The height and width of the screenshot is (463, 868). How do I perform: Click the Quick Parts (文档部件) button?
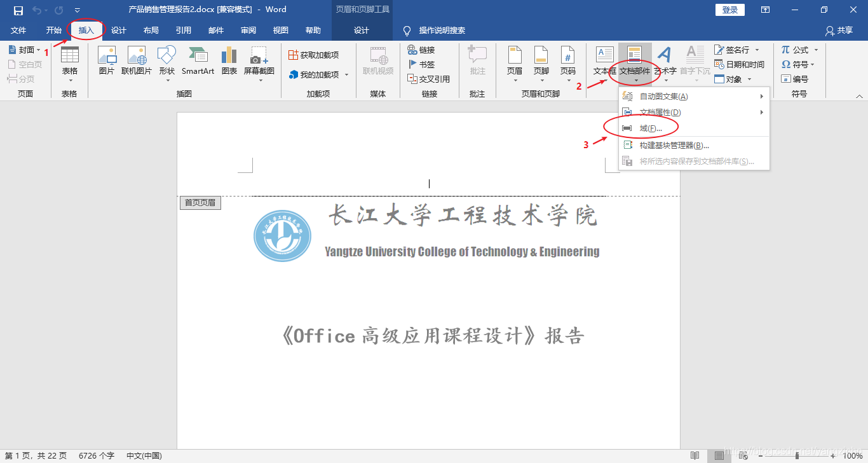[635, 64]
